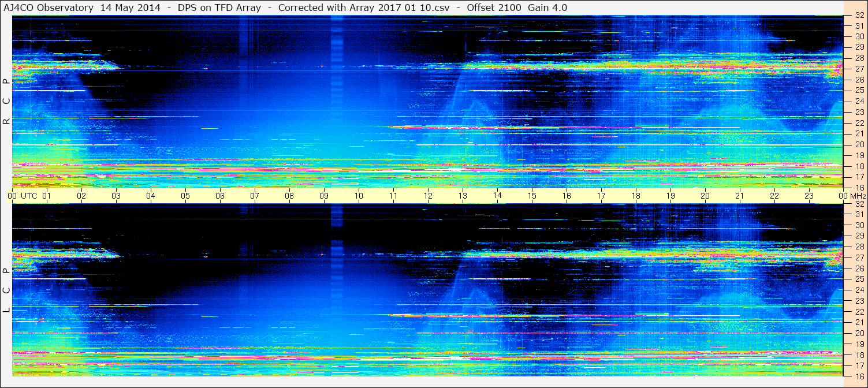Click the 06 hour label on UTC axis
This screenshot has height=388, width=868.
220,196
